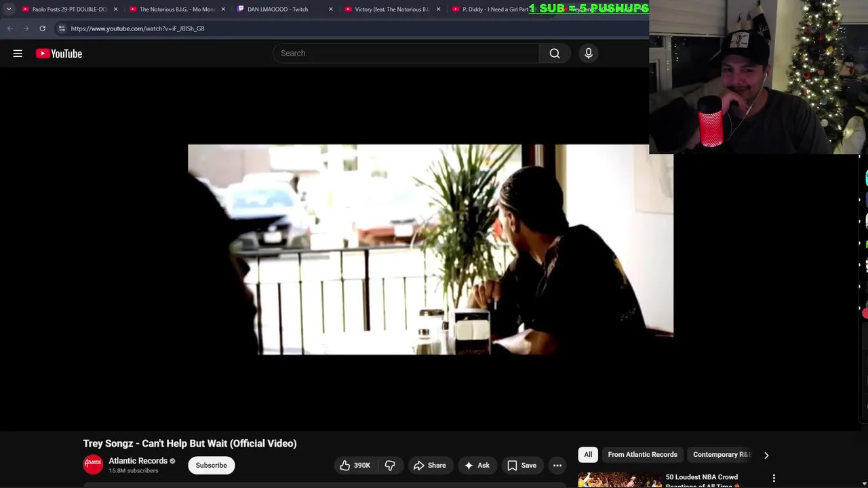Screen dimensions: 868x488
Task: Select the Contemporary R&B chip
Action: click(721, 455)
